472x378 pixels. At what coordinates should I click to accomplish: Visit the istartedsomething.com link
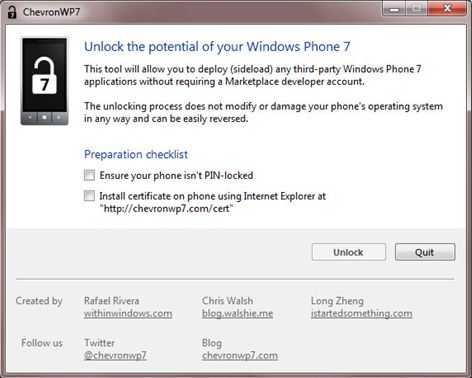pyautogui.click(x=361, y=314)
